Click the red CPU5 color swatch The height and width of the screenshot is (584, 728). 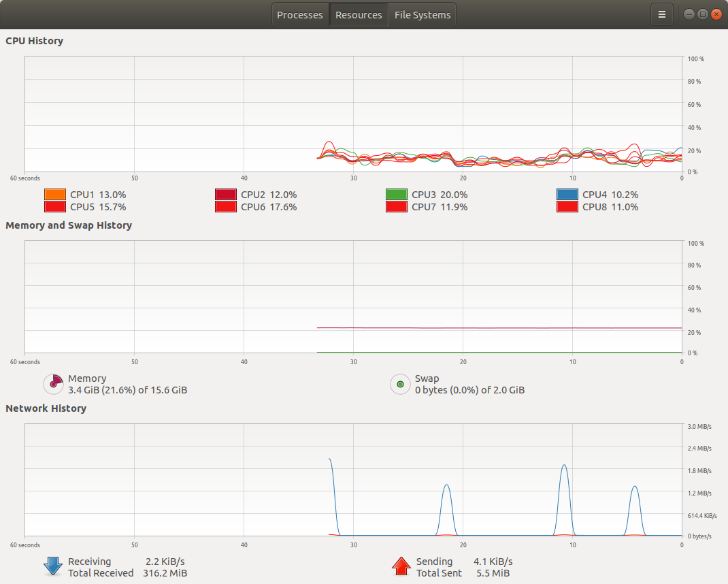[x=55, y=207]
